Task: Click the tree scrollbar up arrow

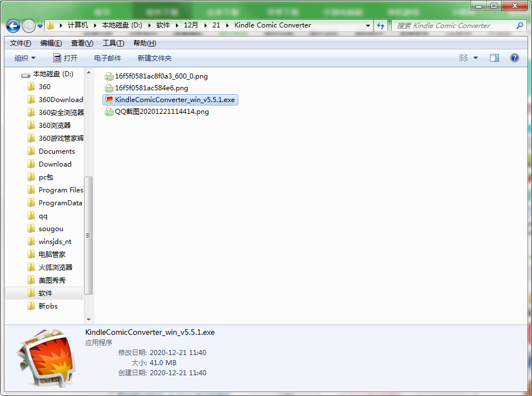Action: [89, 73]
